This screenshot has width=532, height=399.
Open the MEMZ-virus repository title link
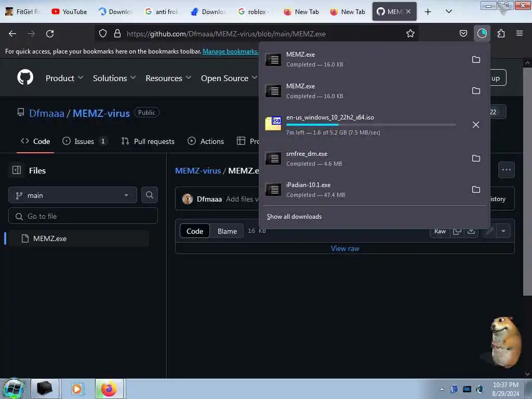coord(101,113)
